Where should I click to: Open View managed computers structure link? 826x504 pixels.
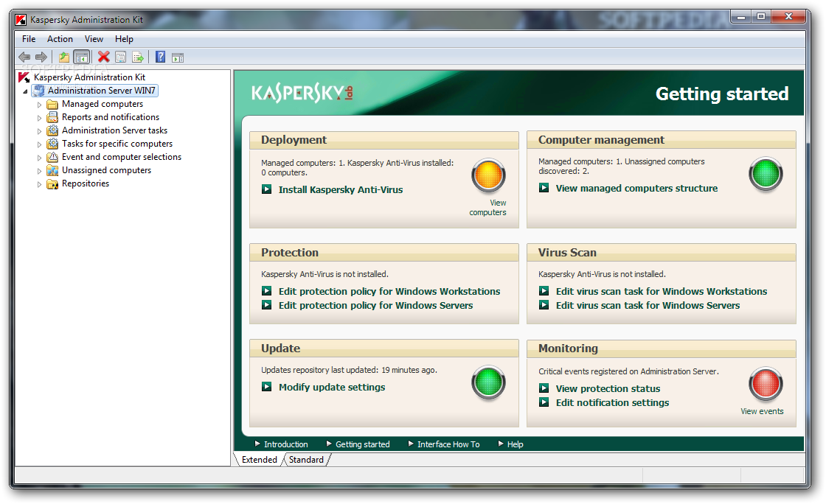point(637,189)
